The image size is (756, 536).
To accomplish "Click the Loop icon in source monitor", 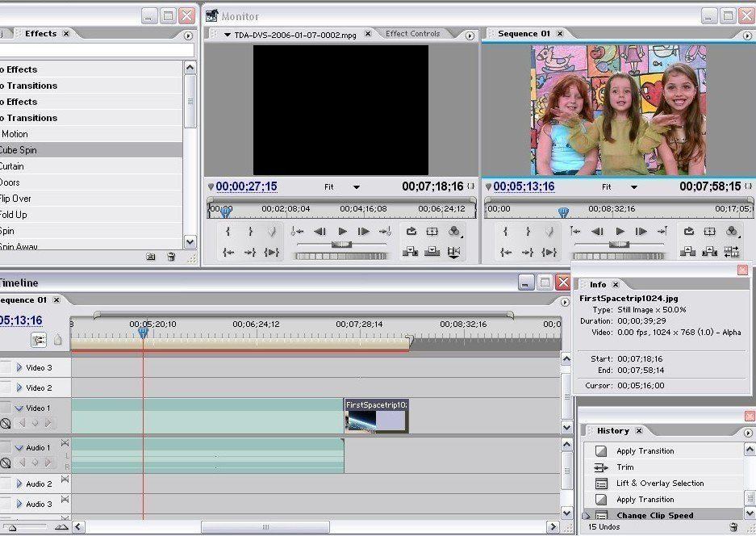I will tap(411, 232).
